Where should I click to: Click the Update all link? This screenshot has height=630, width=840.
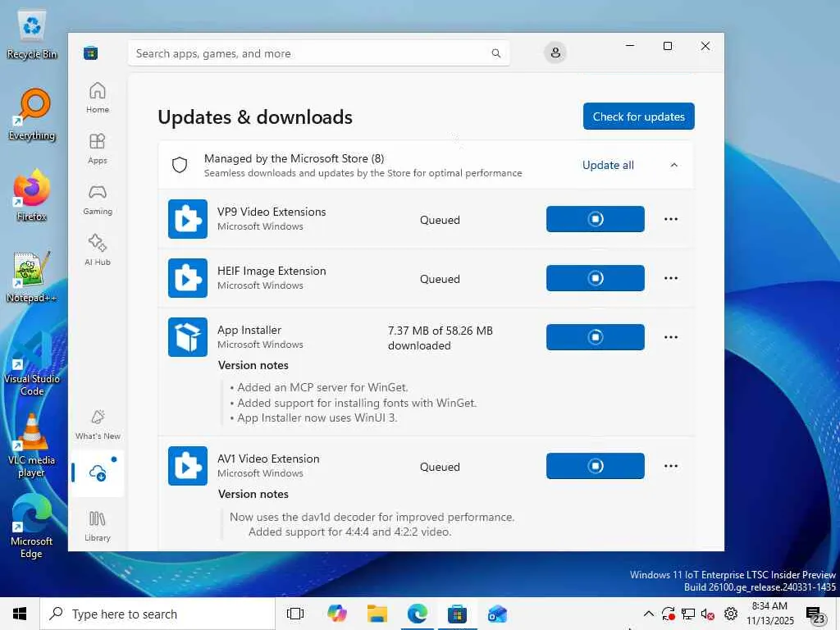point(608,165)
